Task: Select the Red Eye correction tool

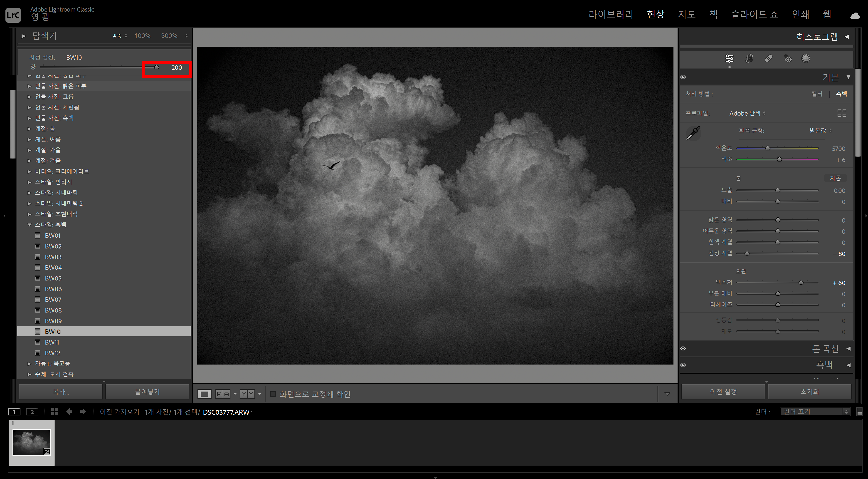Action: 788,59
